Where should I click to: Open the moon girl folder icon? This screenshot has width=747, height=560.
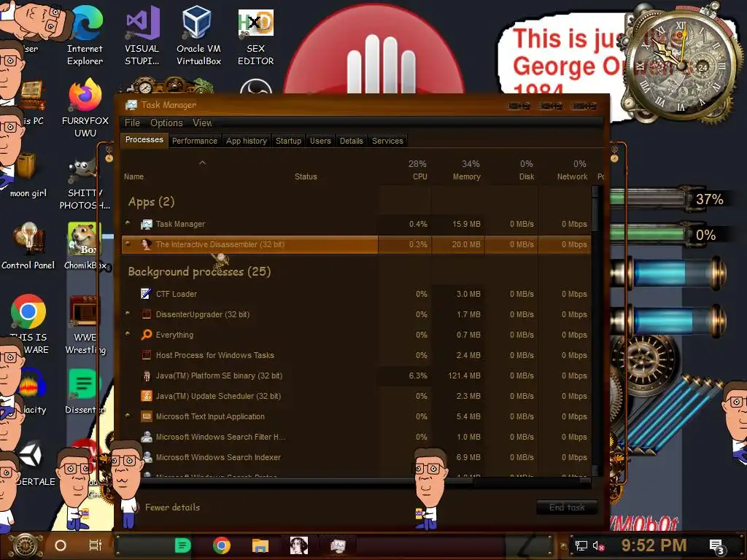click(x=28, y=174)
